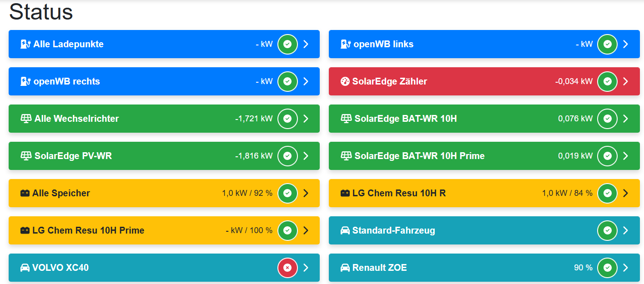Click the "Renault ZOE" label

tap(379, 268)
